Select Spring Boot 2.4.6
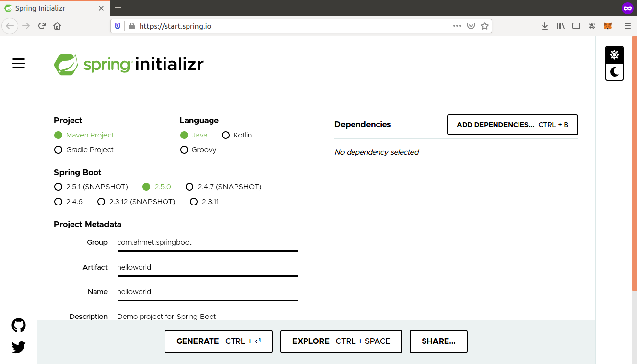 point(69,202)
